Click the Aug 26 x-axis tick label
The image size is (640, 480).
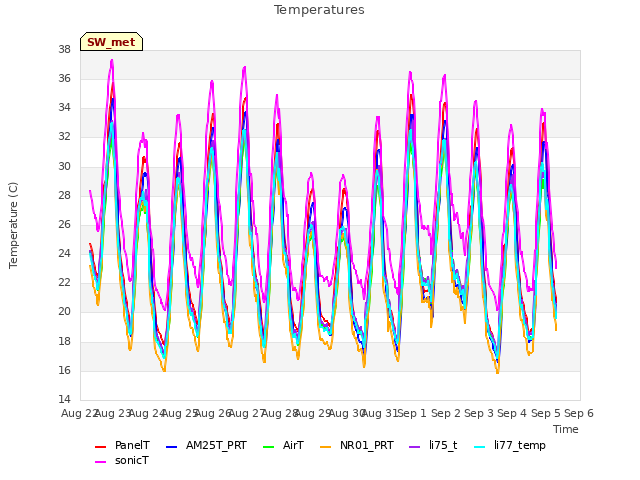pyautogui.click(x=213, y=413)
